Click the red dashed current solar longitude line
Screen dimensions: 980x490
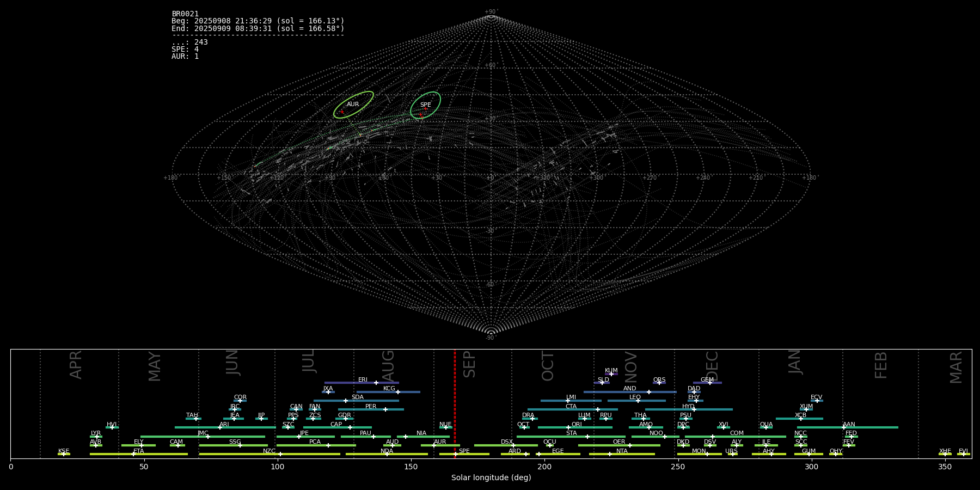(455, 403)
